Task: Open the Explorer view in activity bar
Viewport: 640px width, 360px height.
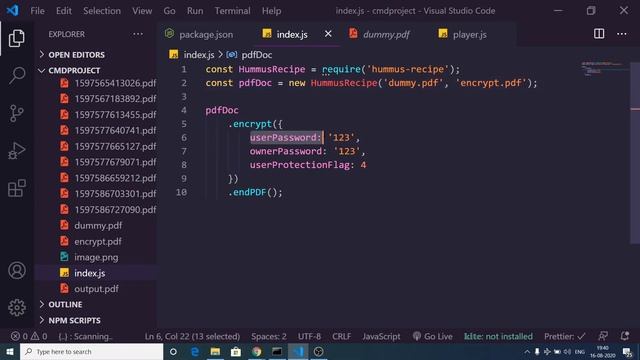Action: (16, 38)
